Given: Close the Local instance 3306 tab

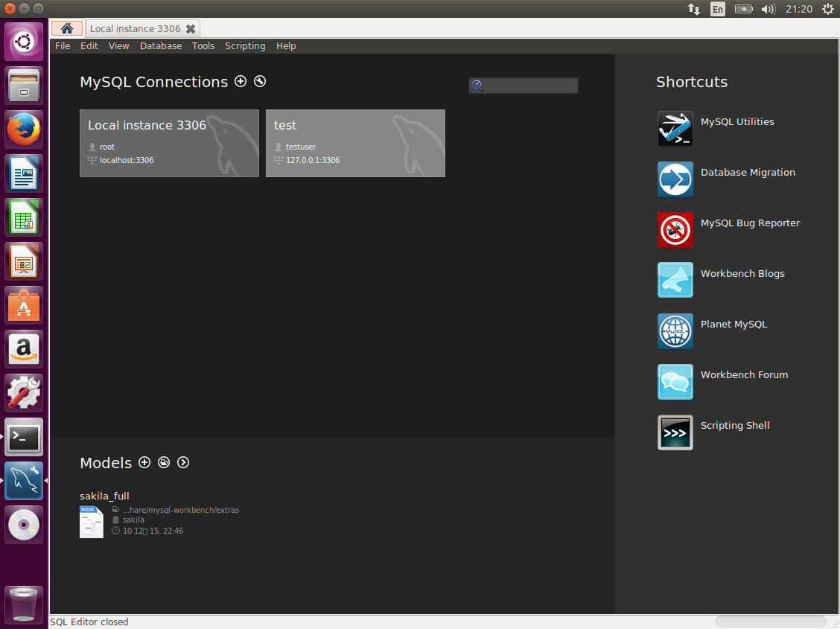Looking at the screenshot, I should [190, 29].
